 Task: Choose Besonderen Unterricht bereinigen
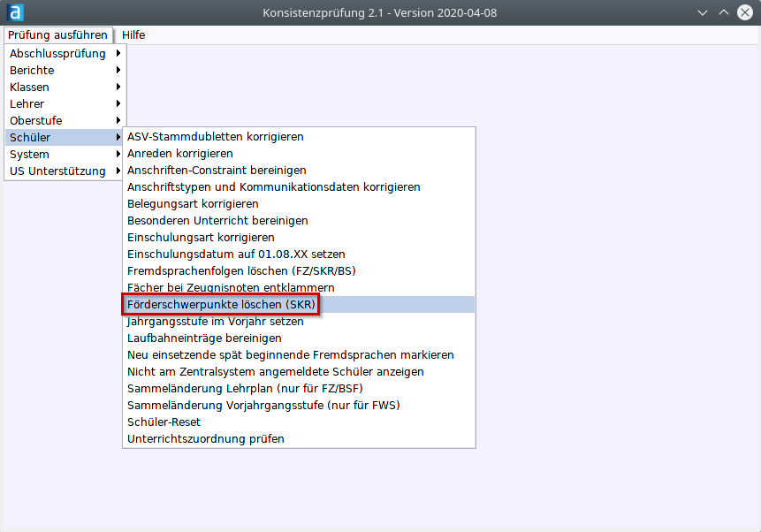coord(299,221)
